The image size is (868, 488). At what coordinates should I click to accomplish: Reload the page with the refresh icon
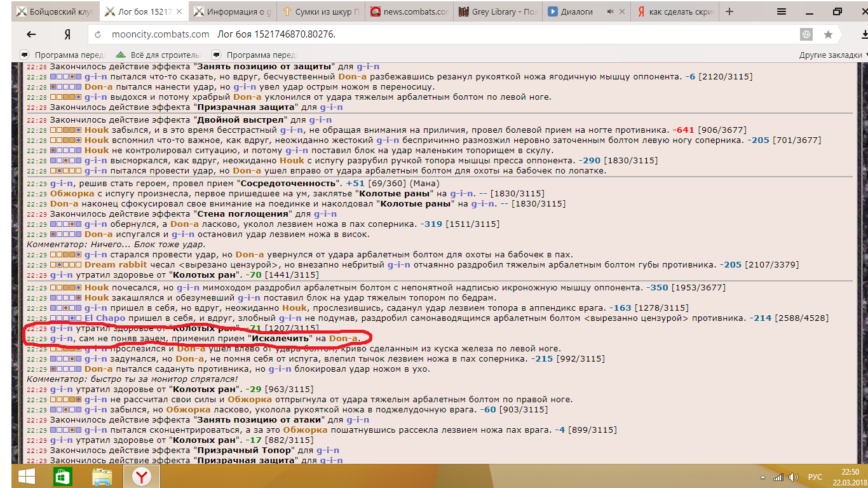click(97, 35)
